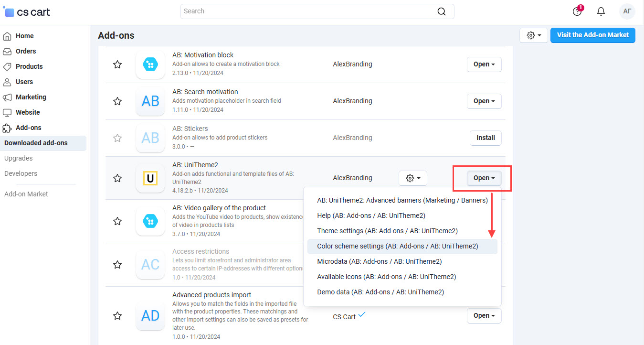Open the notifications bell

[x=601, y=11]
